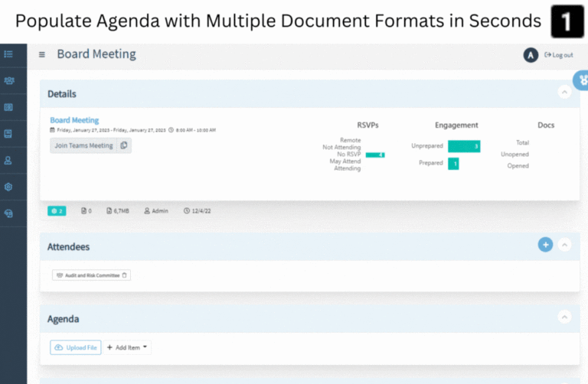Open the user profile icon in the sidebar
Viewport: 588px width, 384px height.
pos(8,161)
